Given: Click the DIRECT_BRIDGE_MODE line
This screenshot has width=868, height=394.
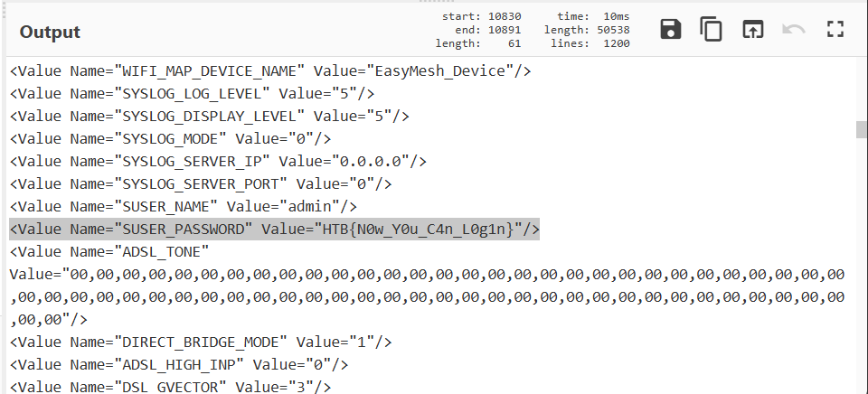Looking at the screenshot, I should [201, 342].
